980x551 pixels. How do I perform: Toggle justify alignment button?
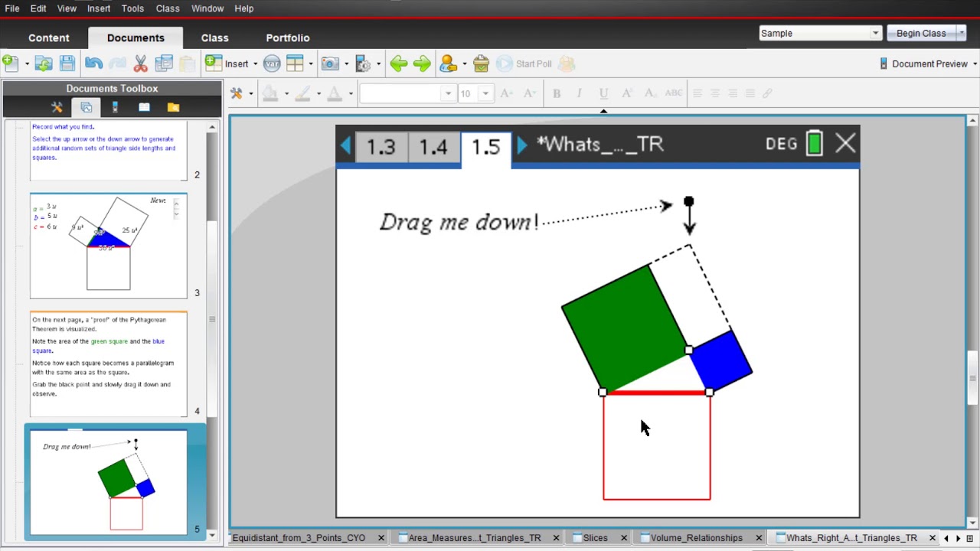coord(750,93)
